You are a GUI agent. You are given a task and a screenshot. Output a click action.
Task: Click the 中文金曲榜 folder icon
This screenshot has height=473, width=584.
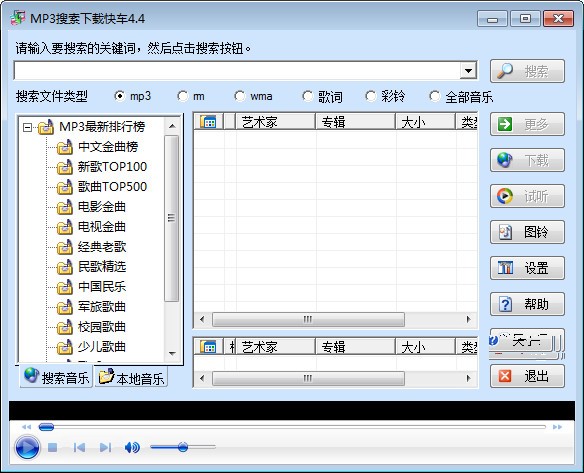pyautogui.click(x=65, y=147)
